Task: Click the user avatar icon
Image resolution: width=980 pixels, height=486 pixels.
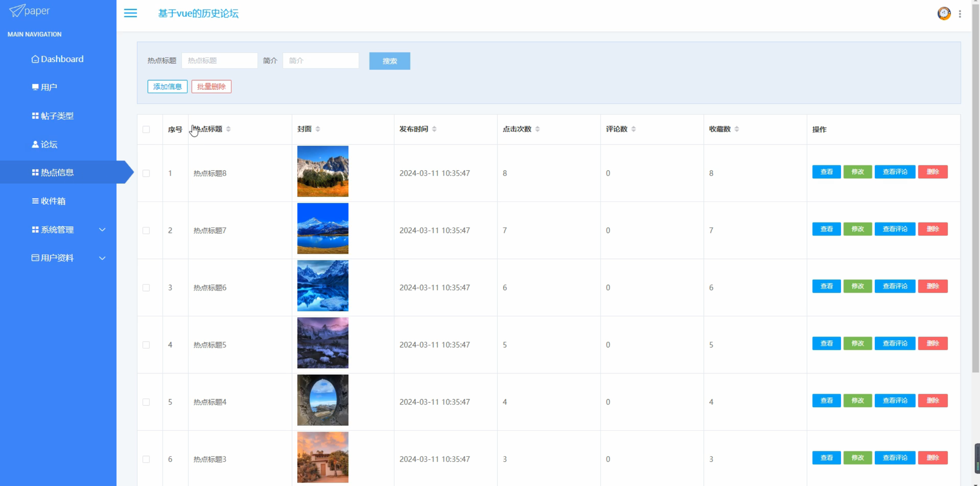Action: click(x=944, y=14)
